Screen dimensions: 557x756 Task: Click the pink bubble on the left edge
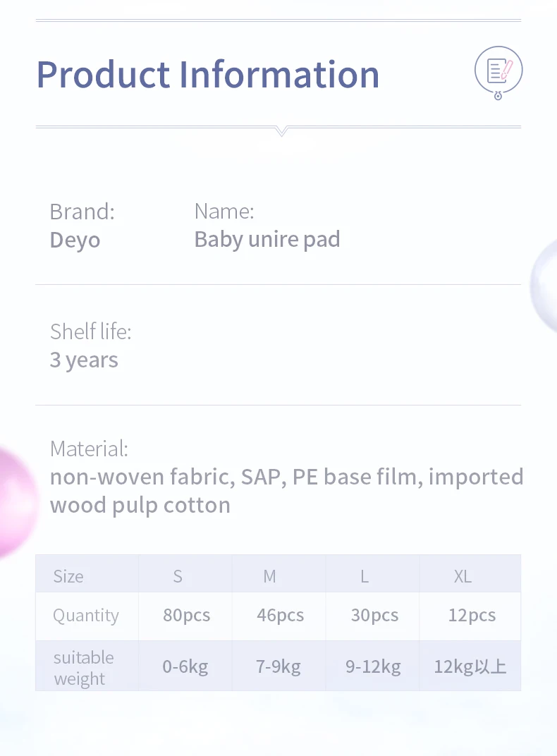tap(14, 501)
